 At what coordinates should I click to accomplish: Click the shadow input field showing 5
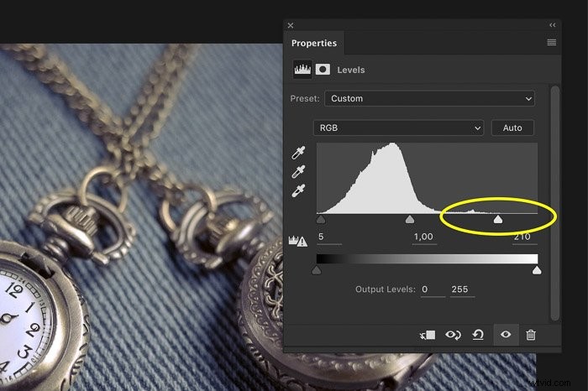click(x=329, y=237)
